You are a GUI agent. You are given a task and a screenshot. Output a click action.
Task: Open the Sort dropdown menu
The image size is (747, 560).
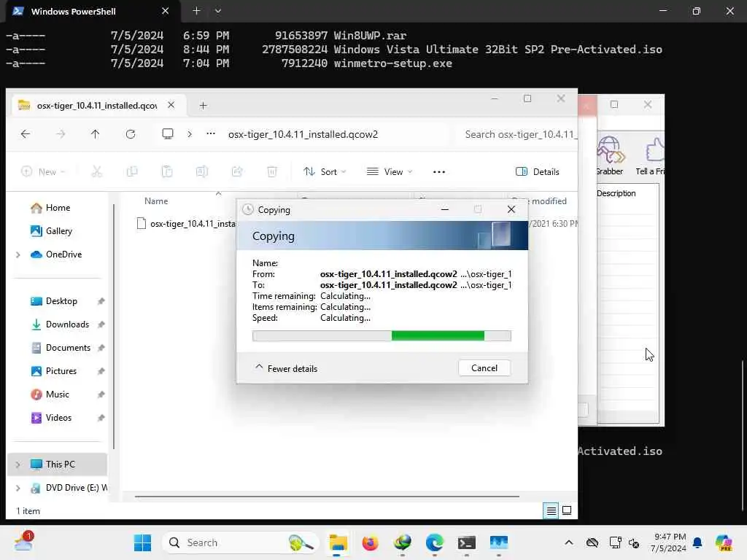[325, 171]
